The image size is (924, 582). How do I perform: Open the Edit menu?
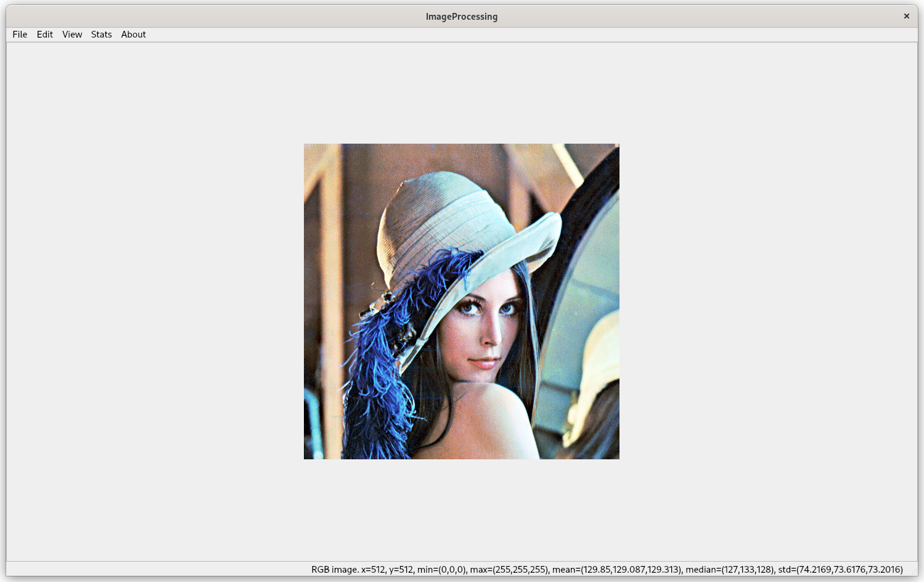click(x=45, y=35)
